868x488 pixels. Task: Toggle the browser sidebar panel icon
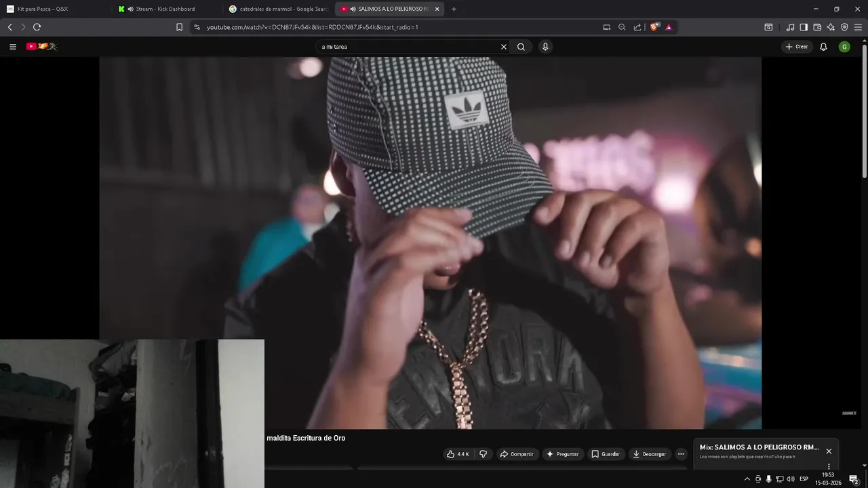(x=804, y=27)
